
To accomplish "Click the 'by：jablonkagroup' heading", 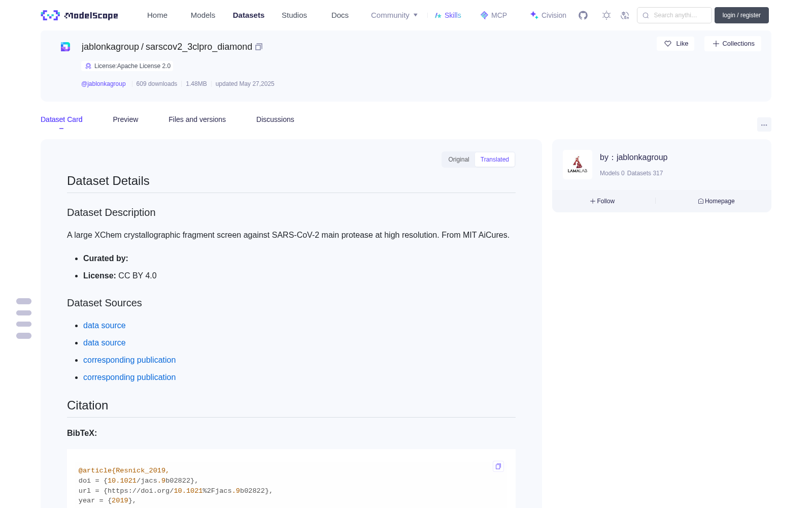I will click(x=633, y=157).
